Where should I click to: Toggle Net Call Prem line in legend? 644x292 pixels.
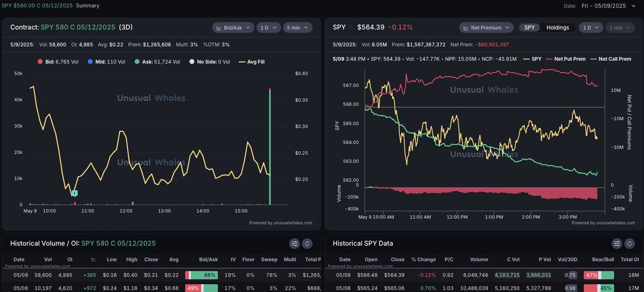610,59
